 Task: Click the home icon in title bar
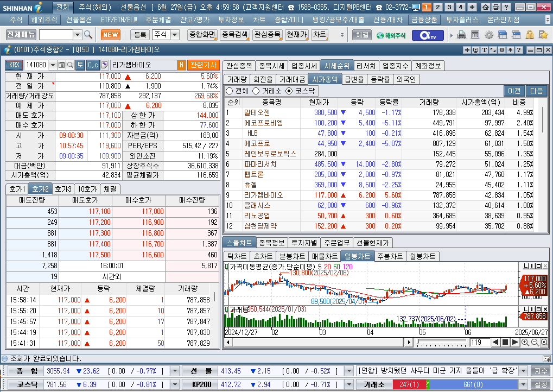(x=486, y=7)
